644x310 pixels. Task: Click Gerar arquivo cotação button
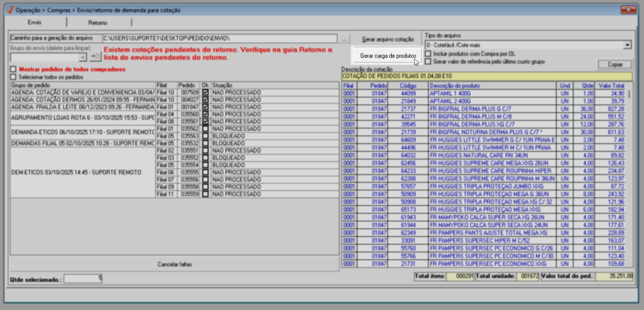pos(388,39)
